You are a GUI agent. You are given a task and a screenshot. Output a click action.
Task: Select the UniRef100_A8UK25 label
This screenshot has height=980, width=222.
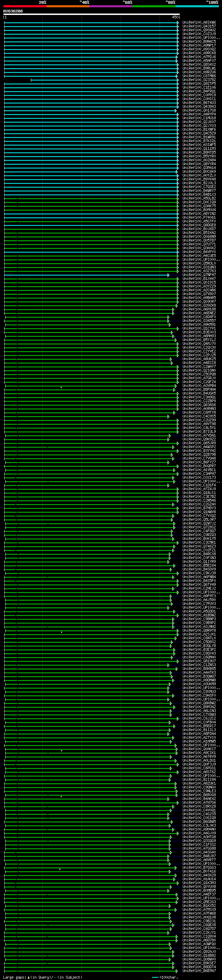199,359
